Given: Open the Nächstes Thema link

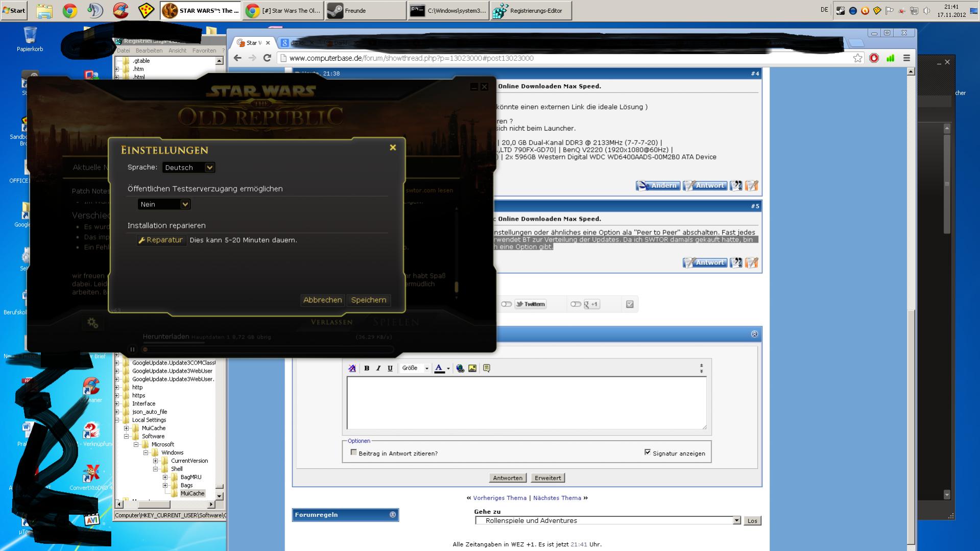Looking at the screenshot, I should click(x=557, y=498).
